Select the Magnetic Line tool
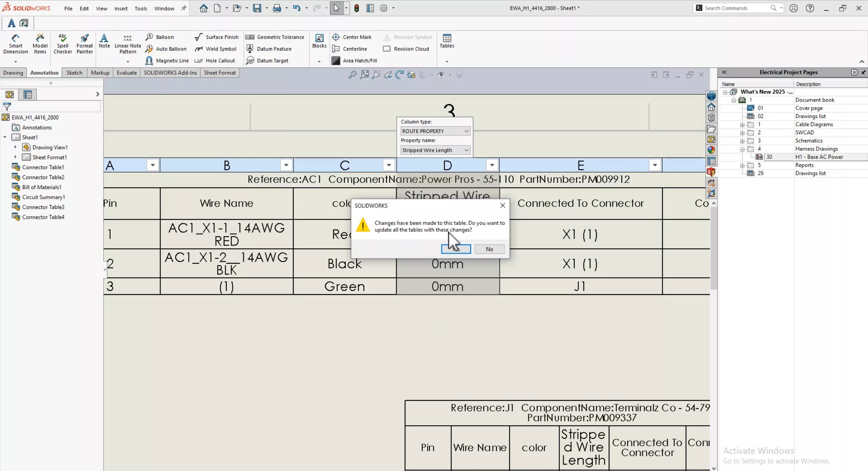The image size is (868, 471). [x=167, y=61]
